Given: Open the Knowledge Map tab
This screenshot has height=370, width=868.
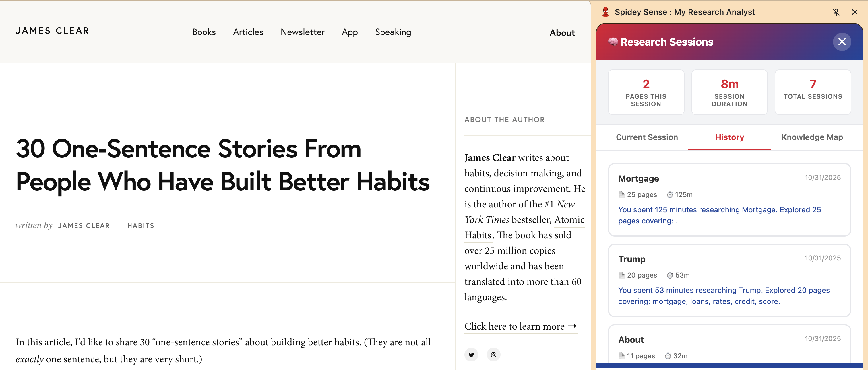Looking at the screenshot, I should point(812,137).
